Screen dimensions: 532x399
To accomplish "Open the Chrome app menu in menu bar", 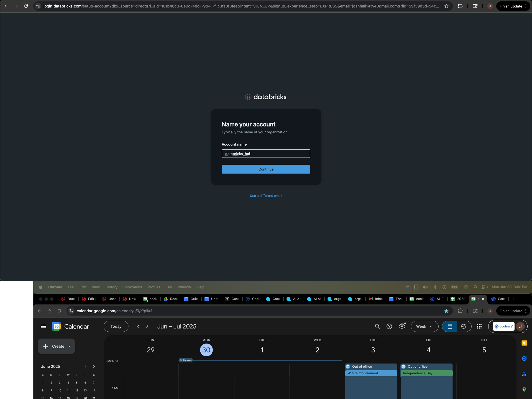I will tap(55, 287).
